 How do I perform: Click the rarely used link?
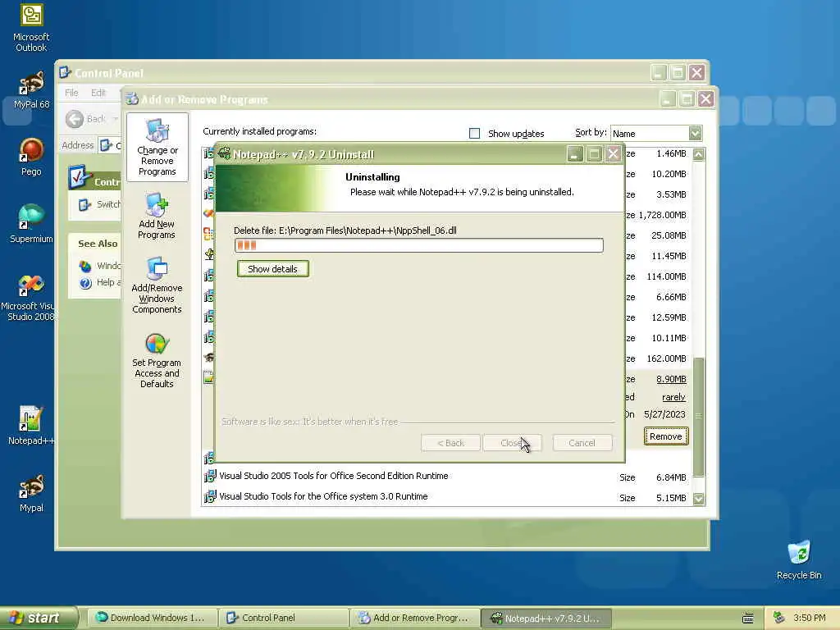tap(673, 398)
